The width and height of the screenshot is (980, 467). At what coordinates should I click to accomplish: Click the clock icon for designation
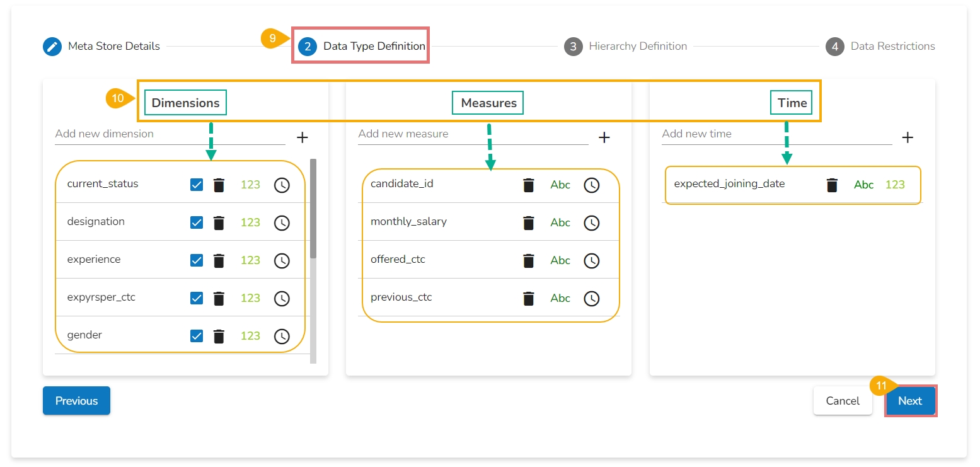282,223
